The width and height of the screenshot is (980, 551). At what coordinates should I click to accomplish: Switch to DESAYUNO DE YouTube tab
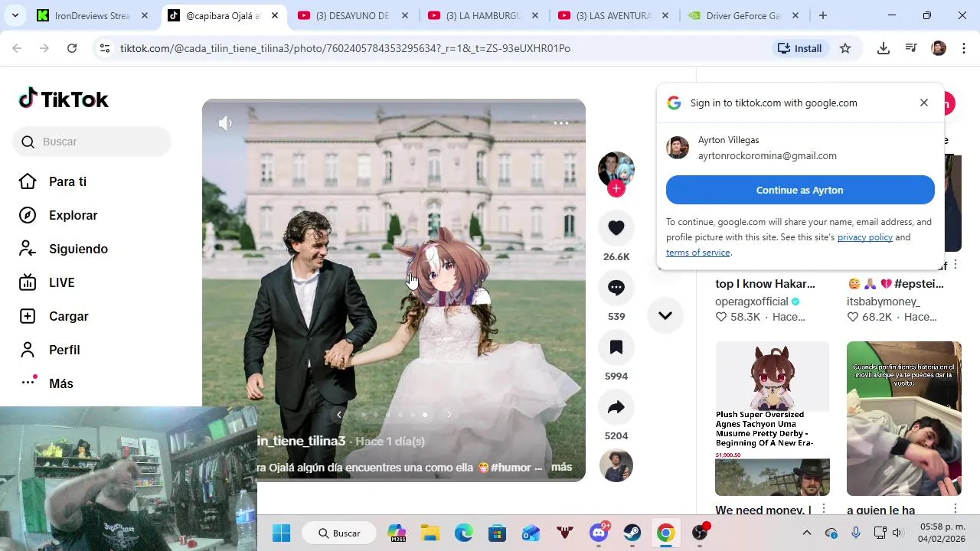click(354, 15)
